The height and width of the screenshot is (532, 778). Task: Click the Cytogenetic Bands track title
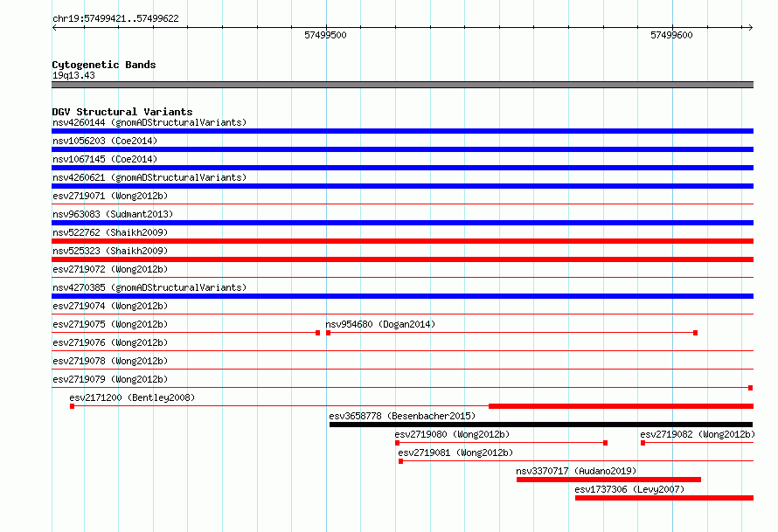[104, 65]
